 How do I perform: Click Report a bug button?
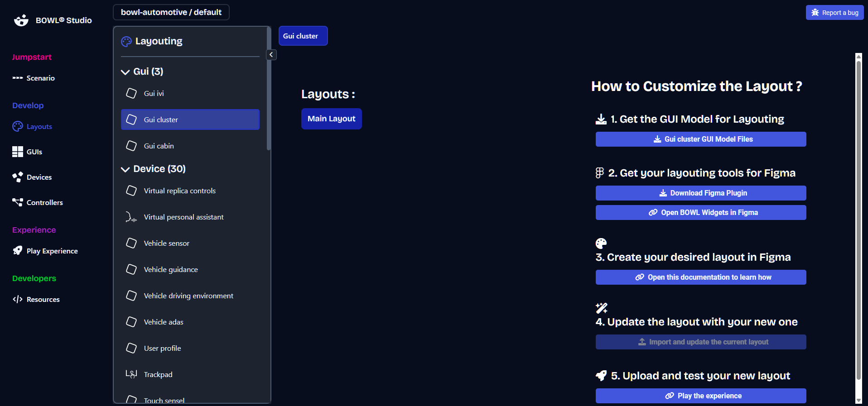(x=834, y=13)
